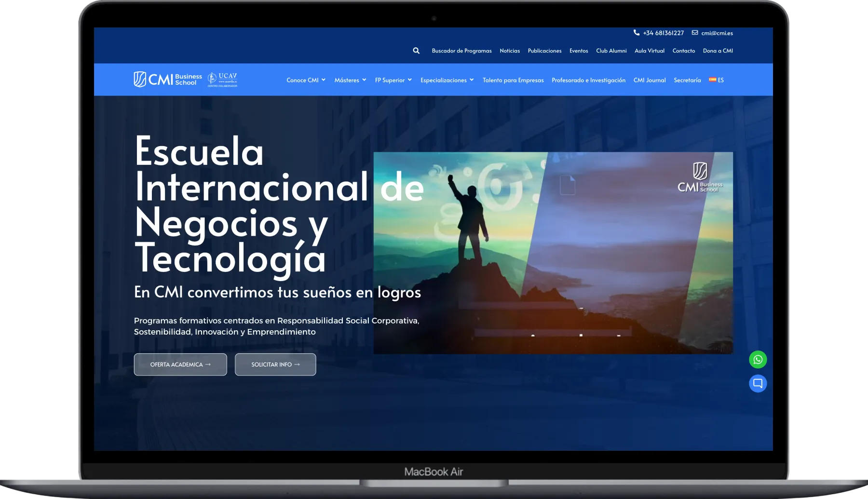Open the ES language selector
This screenshot has height=499, width=868.
[x=717, y=80]
